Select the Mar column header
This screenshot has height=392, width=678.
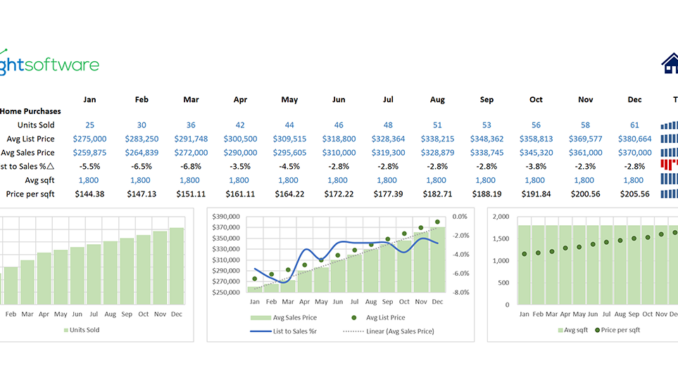[191, 99]
